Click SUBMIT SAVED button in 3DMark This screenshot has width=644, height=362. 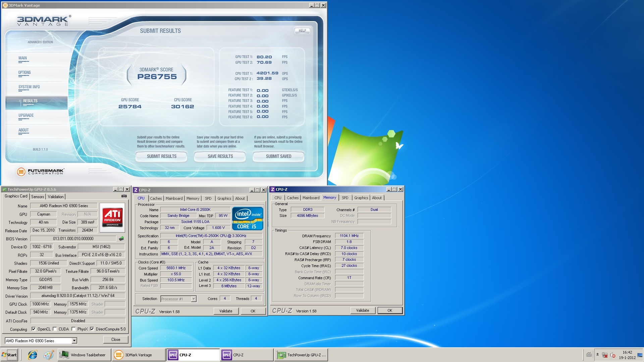[x=278, y=156]
